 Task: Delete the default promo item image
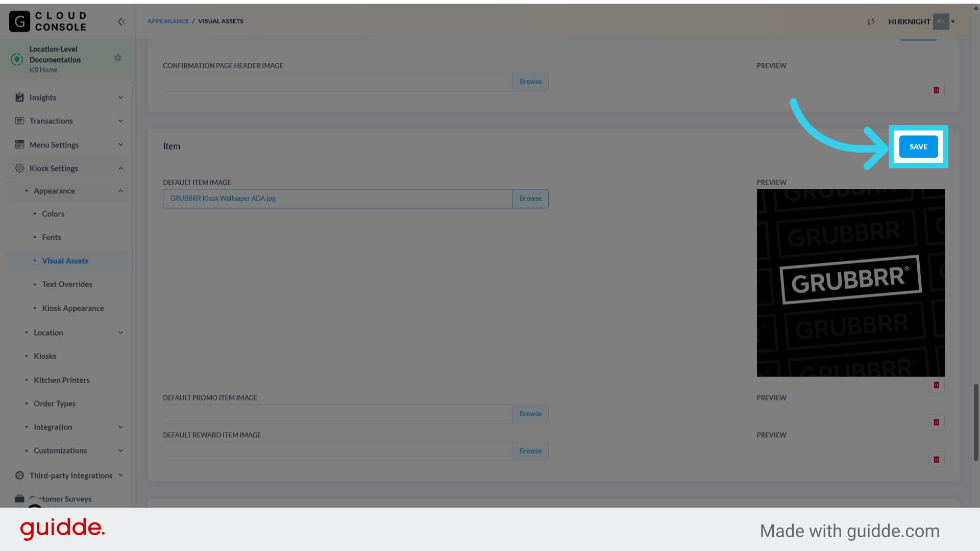[936, 422]
